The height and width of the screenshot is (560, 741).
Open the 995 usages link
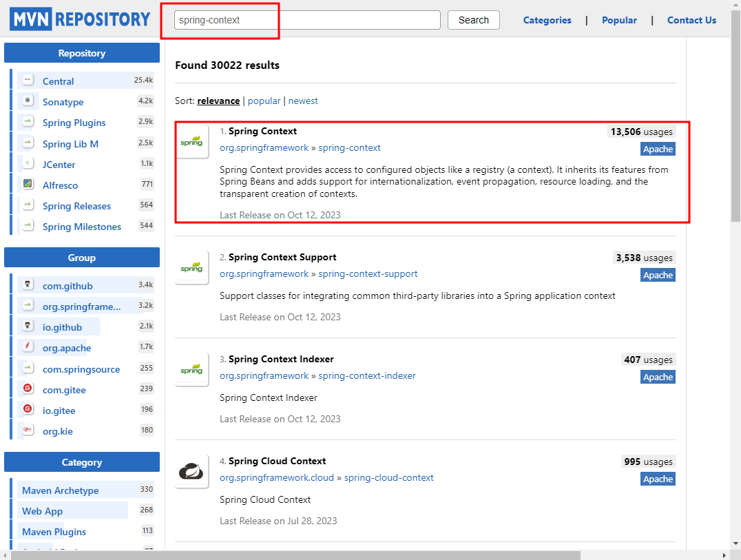[648, 462]
